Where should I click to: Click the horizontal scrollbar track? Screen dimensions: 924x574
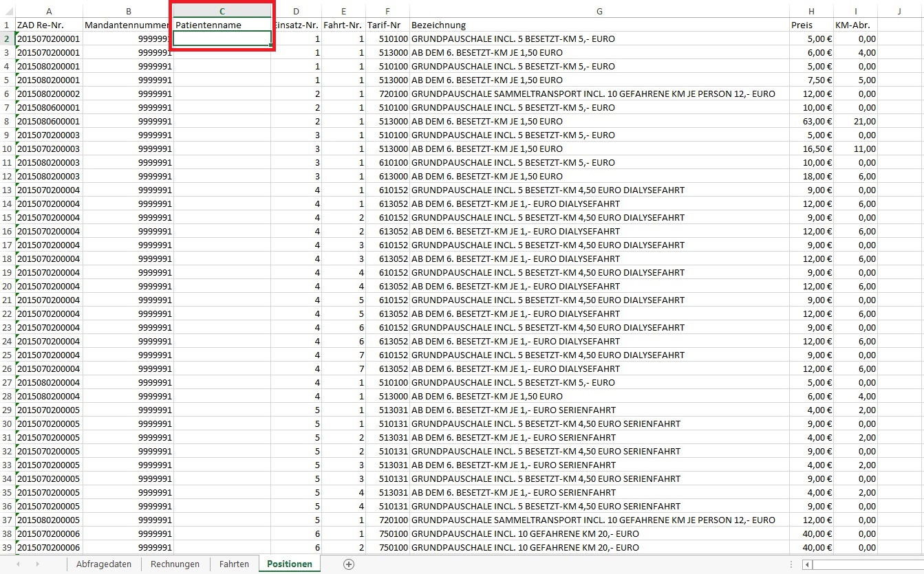click(x=867, y=564)
